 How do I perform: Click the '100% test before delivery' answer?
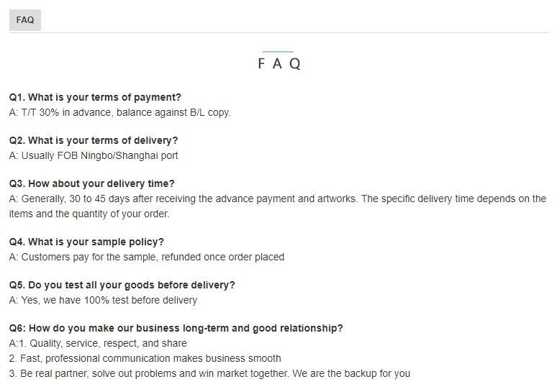point(103,300)
